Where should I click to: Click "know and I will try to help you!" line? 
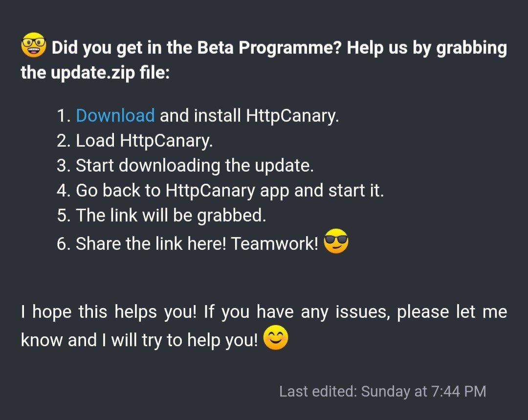coord(139,340)
